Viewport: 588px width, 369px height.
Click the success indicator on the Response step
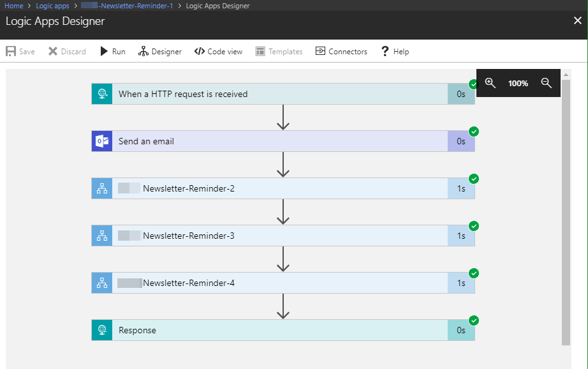(473, 320)
